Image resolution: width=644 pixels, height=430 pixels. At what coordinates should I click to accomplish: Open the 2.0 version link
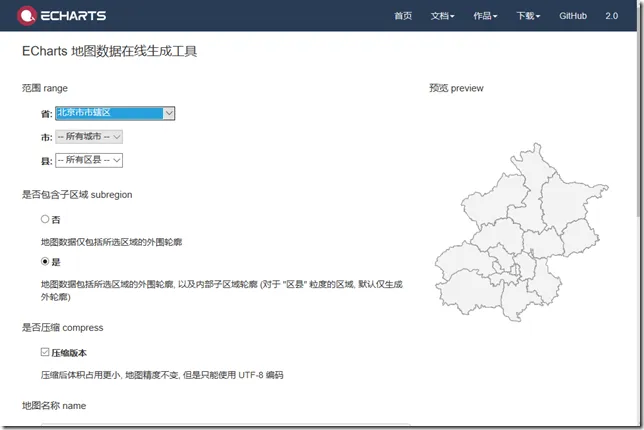pos(612,16)
